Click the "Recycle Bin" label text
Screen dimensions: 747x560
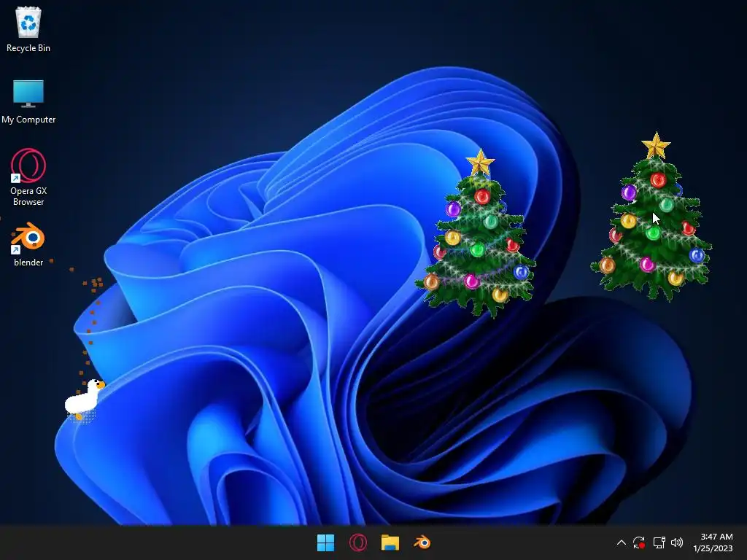coord(28,48)
